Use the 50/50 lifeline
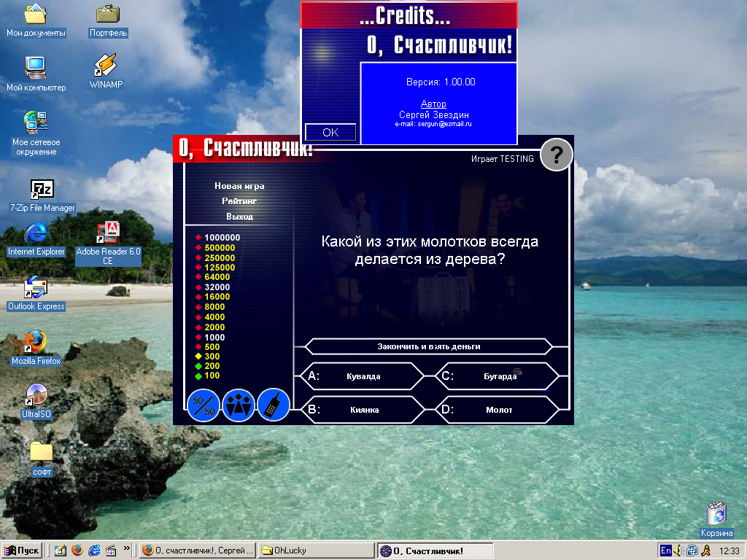The width and height of the screenshot is (747, 560). click(x=204, y=405)
